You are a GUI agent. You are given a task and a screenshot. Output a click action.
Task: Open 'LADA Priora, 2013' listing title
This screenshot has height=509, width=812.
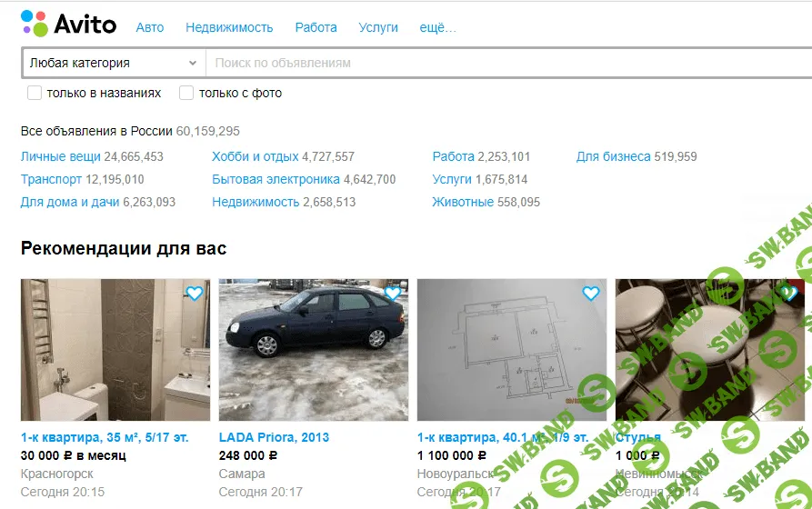point(274,437)
